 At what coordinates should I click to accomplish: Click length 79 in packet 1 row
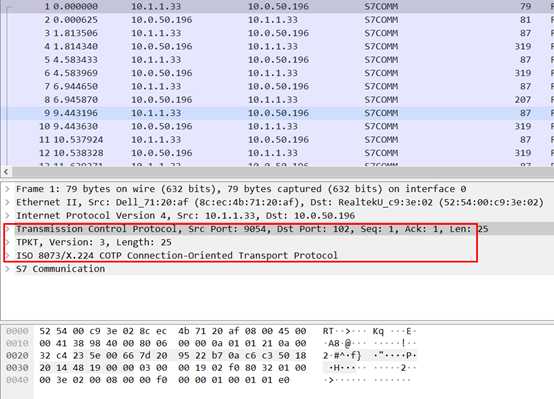point(525,6)
